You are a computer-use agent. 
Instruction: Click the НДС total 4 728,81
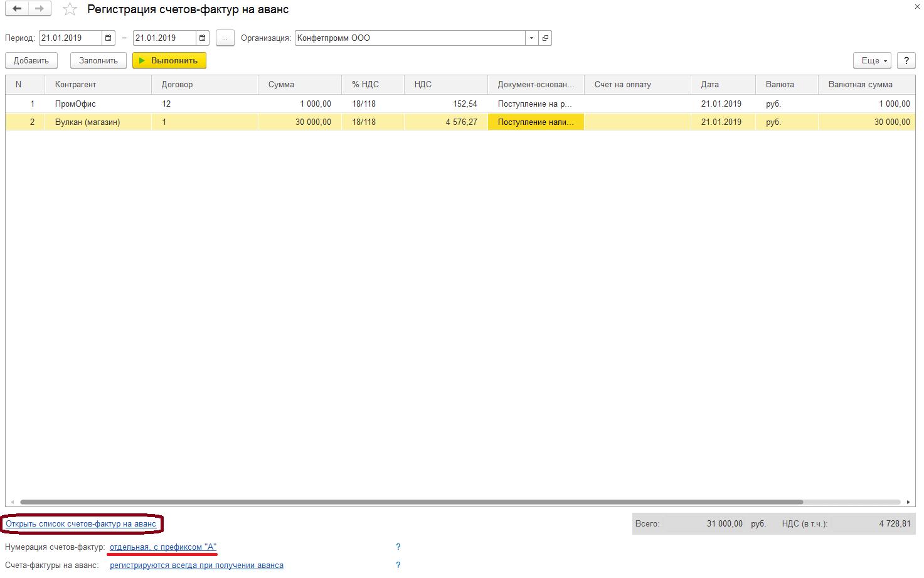(895, 523)
